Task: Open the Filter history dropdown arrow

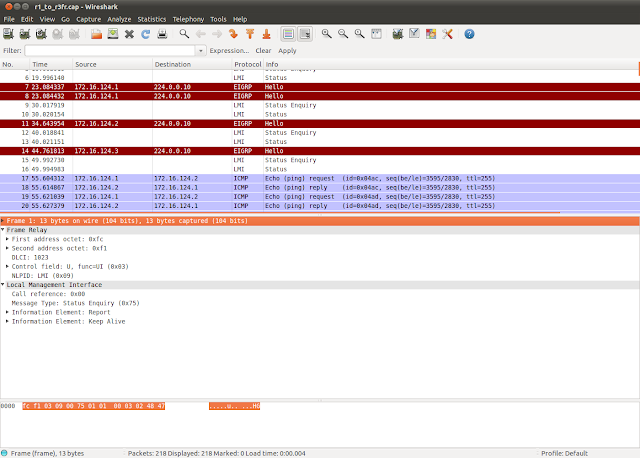Action: pyautogui.click(x=200, y=51)
